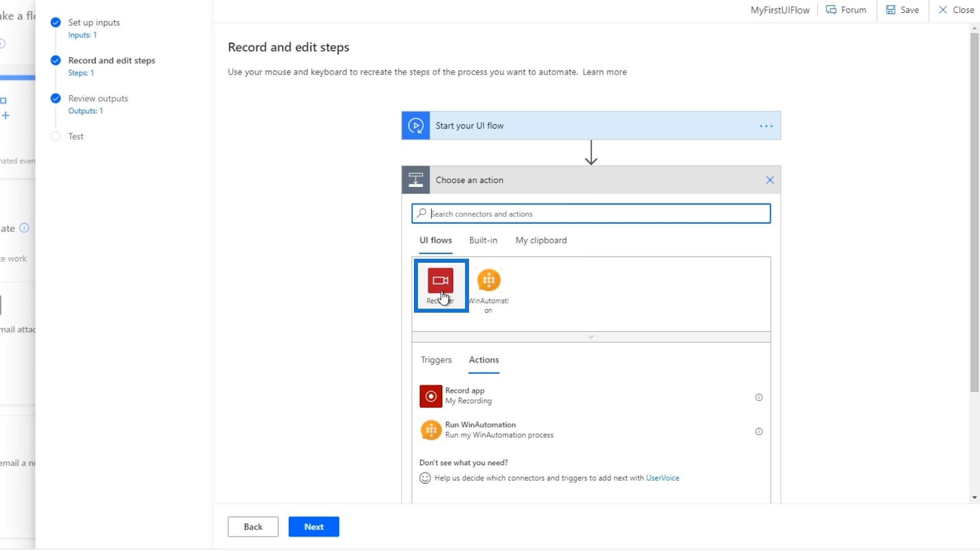This screenshot has height=551, width=980.
Task: Open the UserVoice link
Action: (x=663, y=478)
